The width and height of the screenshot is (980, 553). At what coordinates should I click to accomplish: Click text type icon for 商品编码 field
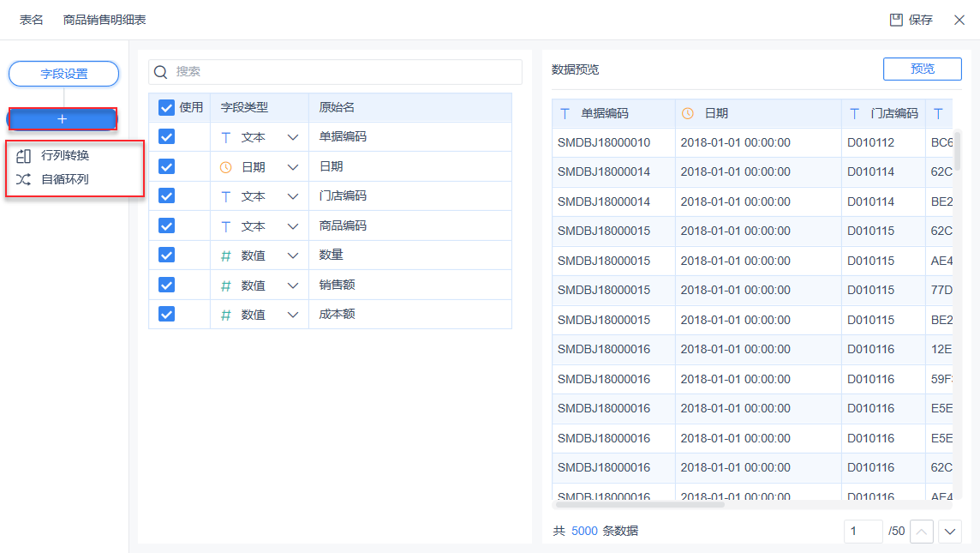coord(225,226)
